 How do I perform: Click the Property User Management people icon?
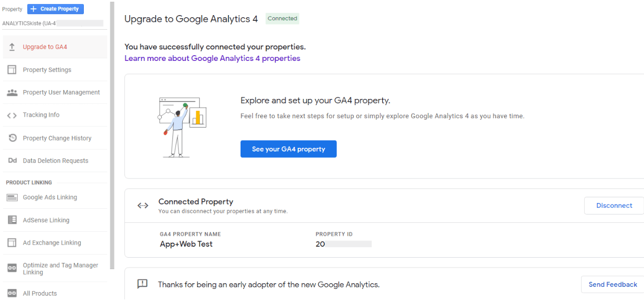[12, 92]
